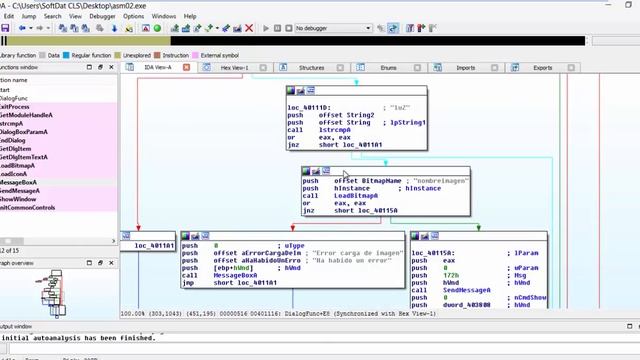Click the red X toolbar icon
640x360 pixels.
click(x=249, y=28)
